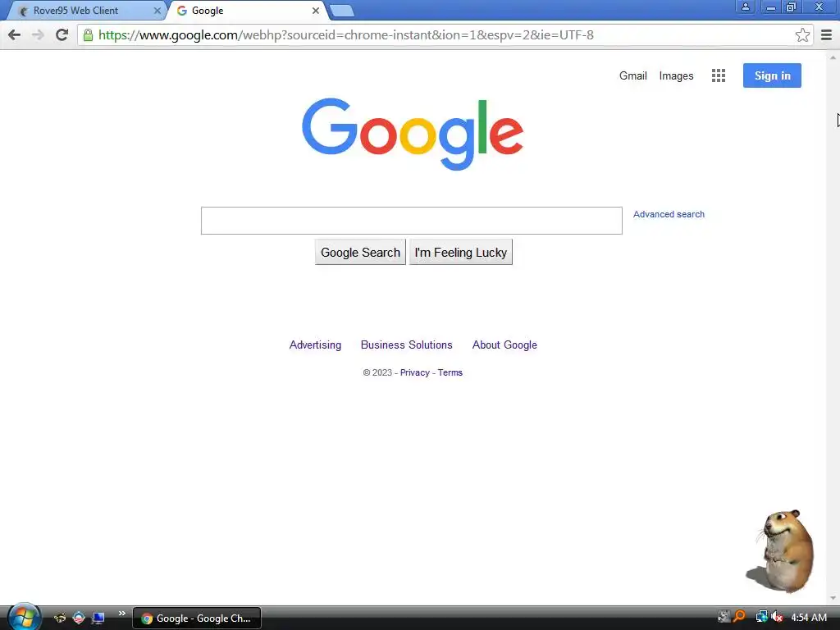
Task: Click the I'm Feeling Lucky button
Action: [461, 253]
